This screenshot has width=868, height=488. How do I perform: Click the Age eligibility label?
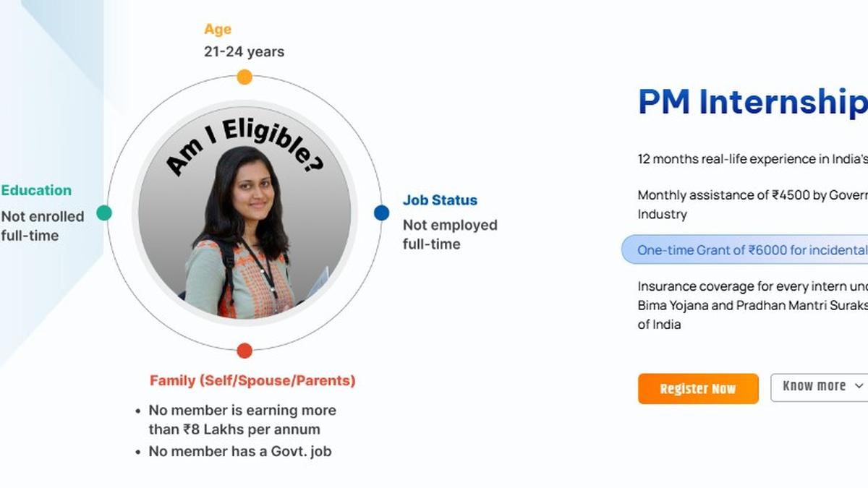coord(216,29)
